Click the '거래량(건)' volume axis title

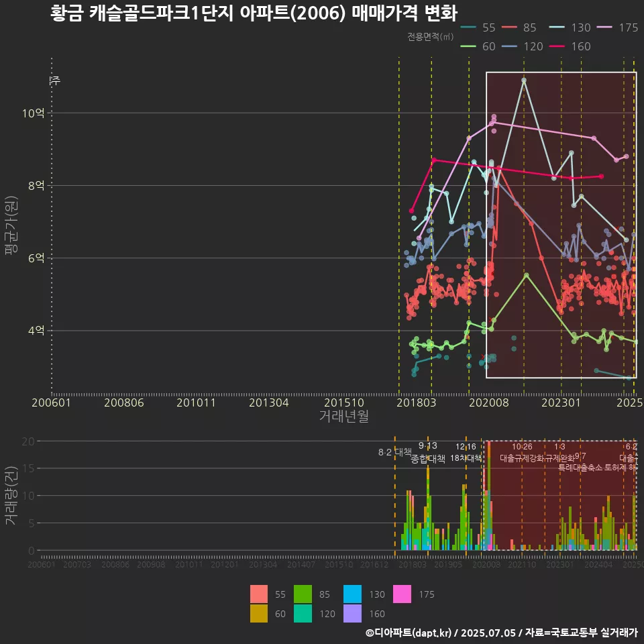11,495
